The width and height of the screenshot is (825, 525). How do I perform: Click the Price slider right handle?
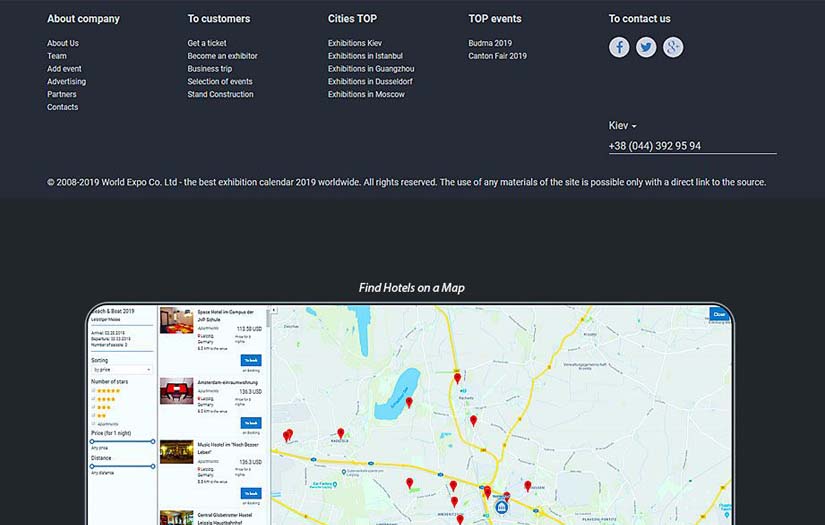click(153, 441)
